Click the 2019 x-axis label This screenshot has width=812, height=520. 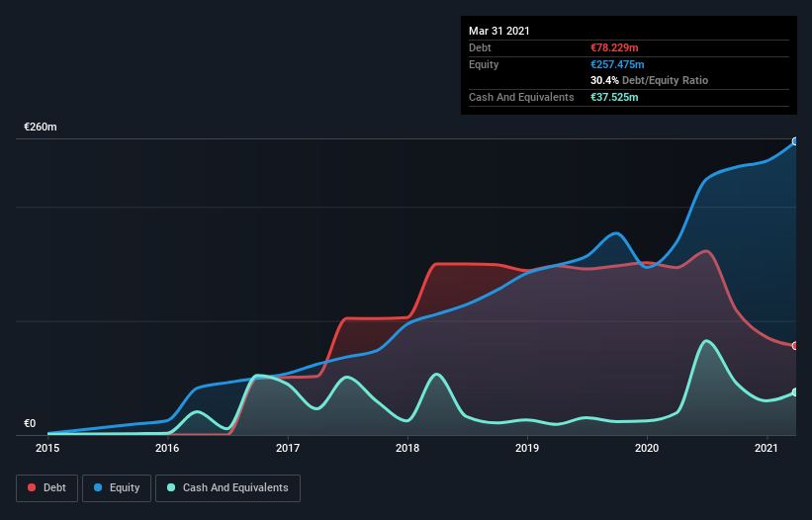(527, 448)
